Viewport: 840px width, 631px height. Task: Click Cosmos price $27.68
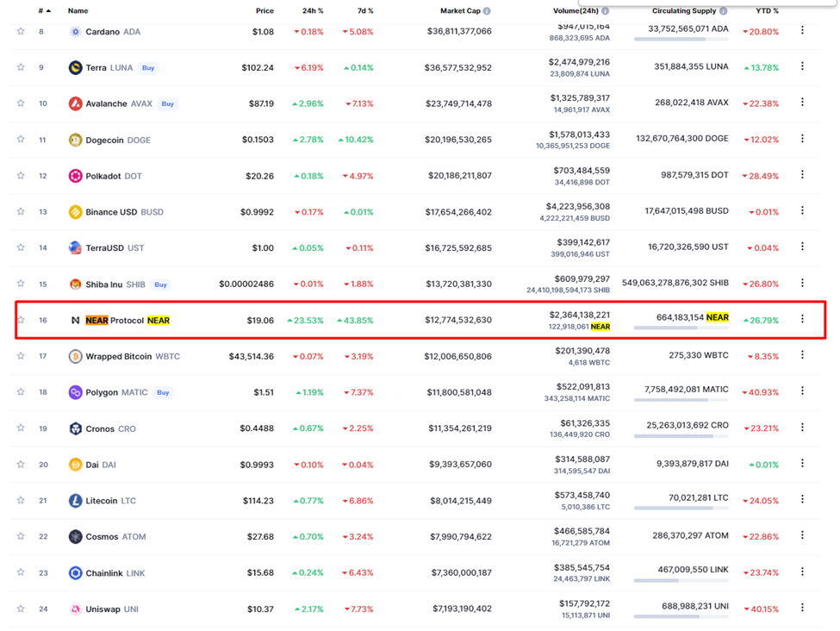(260, 537)
